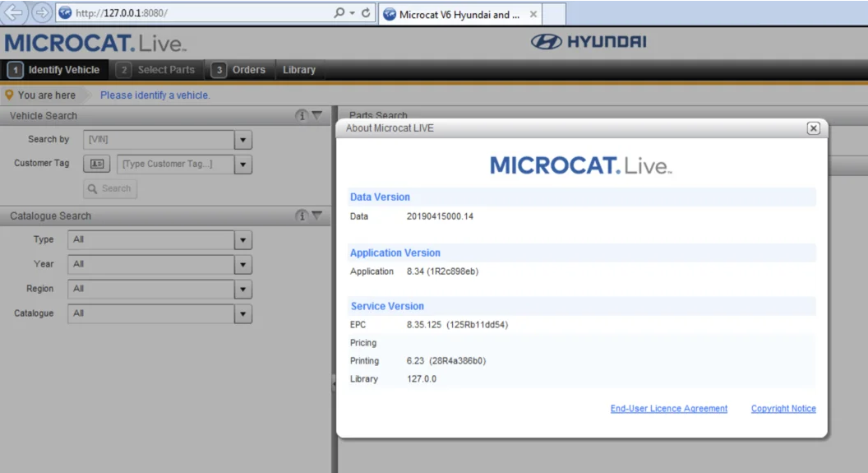
Task: Click the browser forward arrow button
Action: (41, 12)
